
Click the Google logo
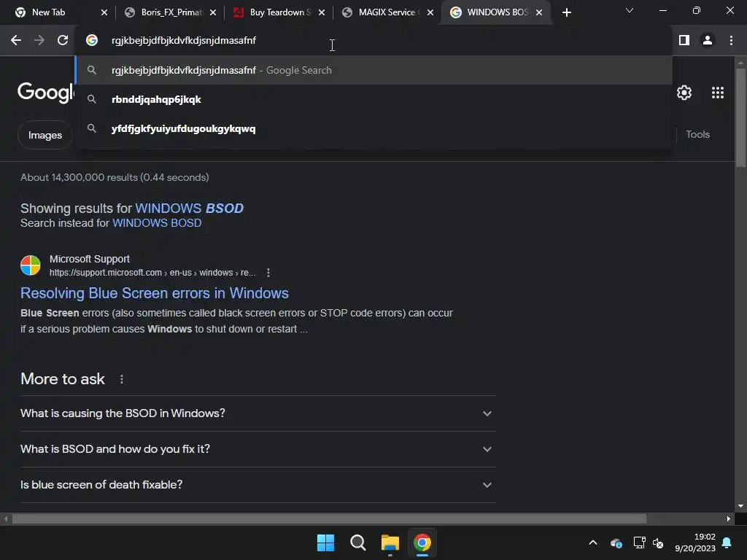[46, 92]
